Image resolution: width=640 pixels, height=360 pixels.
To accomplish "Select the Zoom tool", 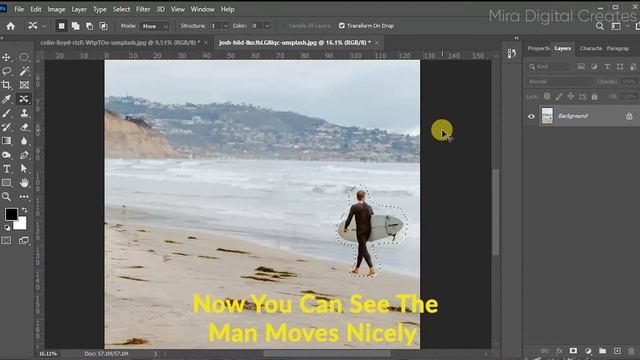I will pos(7,197).
